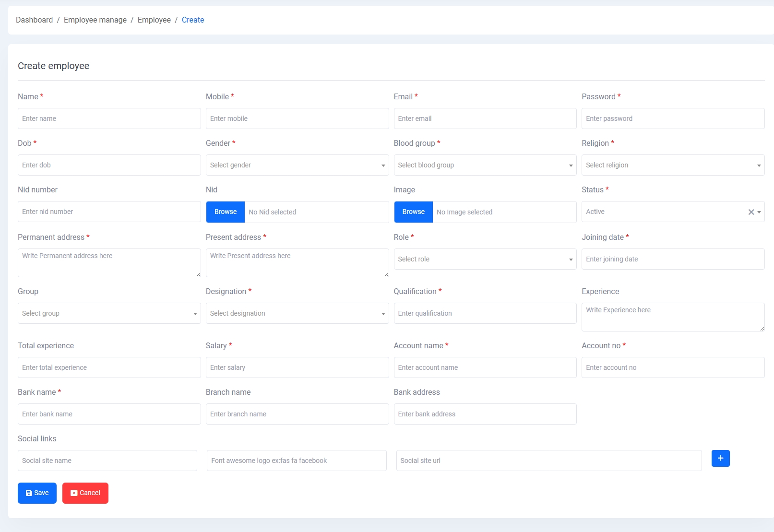Focus the Enter salary input field

(297, 367)
